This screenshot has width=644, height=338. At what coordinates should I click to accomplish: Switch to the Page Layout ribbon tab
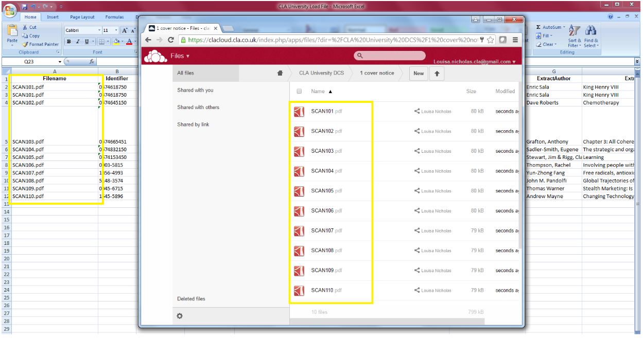(82, 17)
